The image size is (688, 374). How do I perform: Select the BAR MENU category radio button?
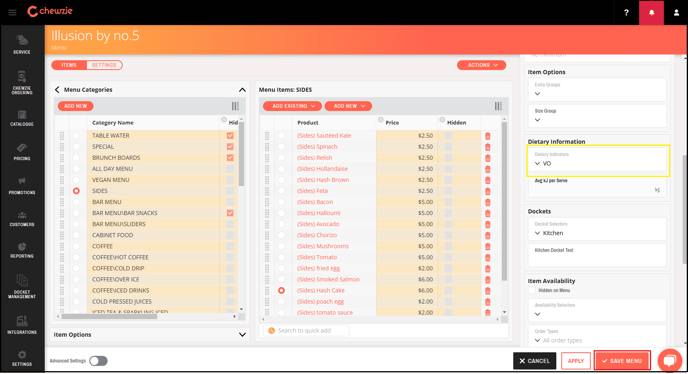[x=76, y=202]
